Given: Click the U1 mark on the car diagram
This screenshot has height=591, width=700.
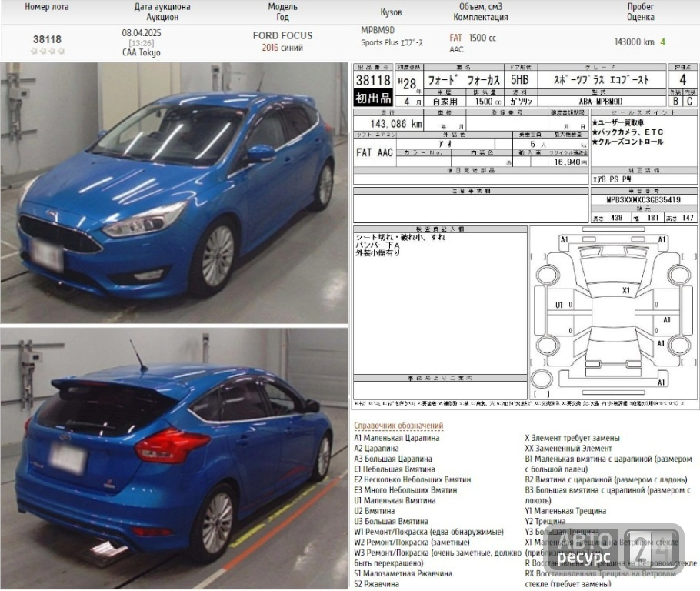Looking at the screenshot, I should coord(559,305).
